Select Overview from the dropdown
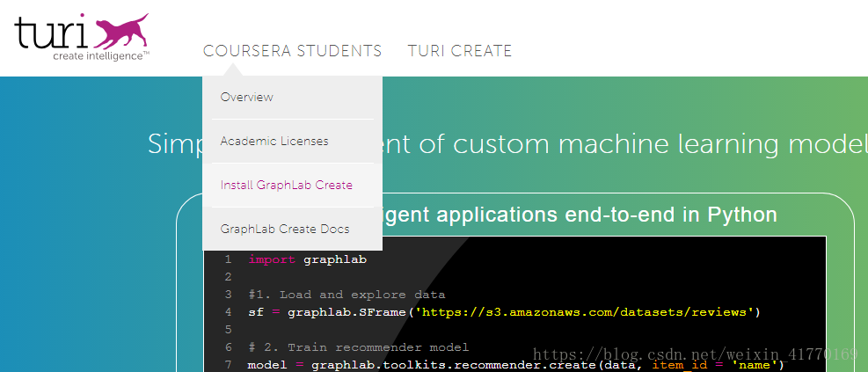This screenshot has height=372, width=868. coord(292,98)
